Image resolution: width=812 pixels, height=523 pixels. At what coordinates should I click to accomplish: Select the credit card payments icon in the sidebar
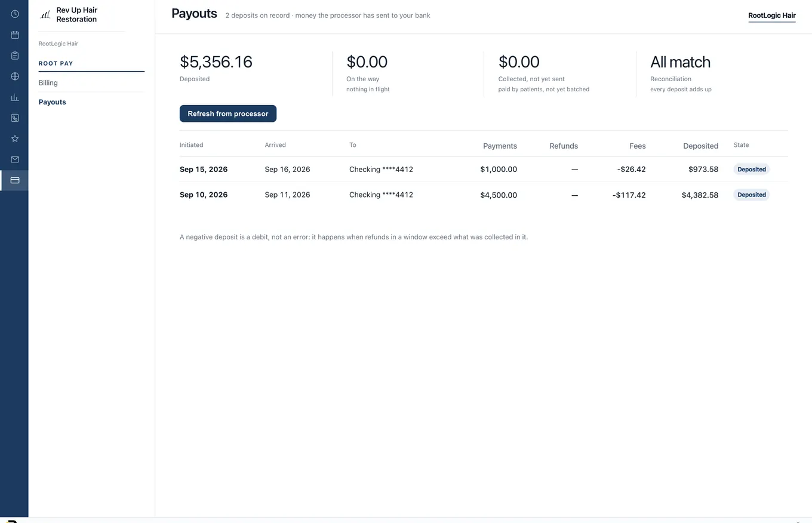(14, 180)
